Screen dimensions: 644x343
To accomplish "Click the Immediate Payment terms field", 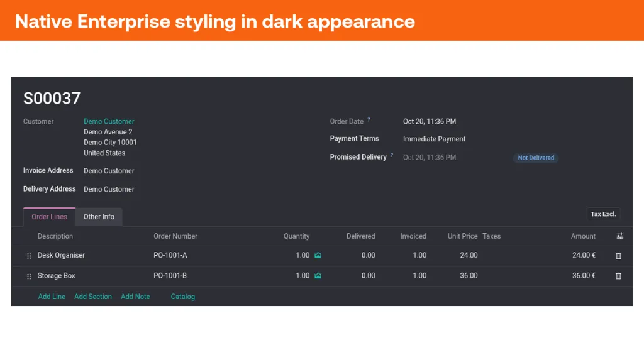I will tap(434, 139).
